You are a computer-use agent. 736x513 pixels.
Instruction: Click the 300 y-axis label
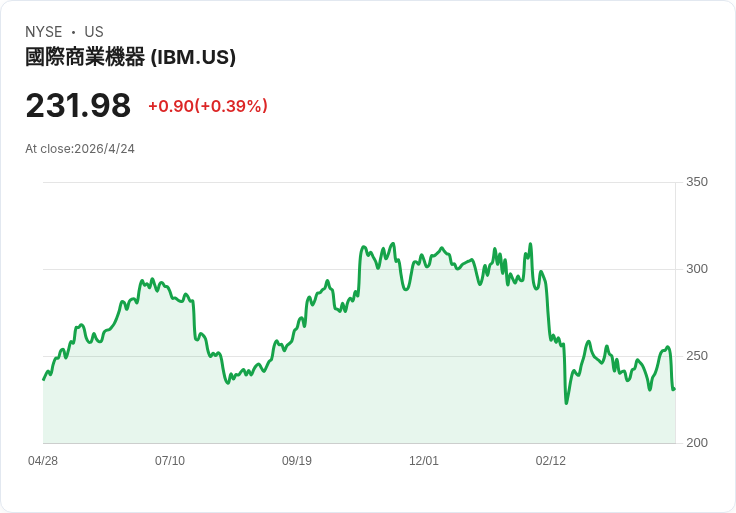pyautogui.click(x=696, y=269)
